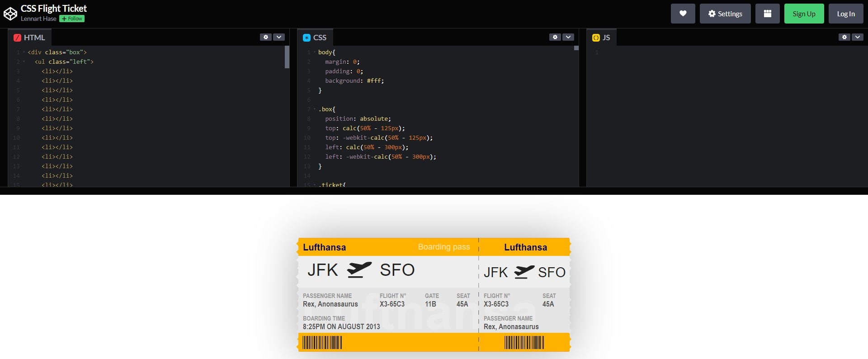Click the CSS editor scrollbar thumb
This screenshot has height=359, width=868.
576,48
